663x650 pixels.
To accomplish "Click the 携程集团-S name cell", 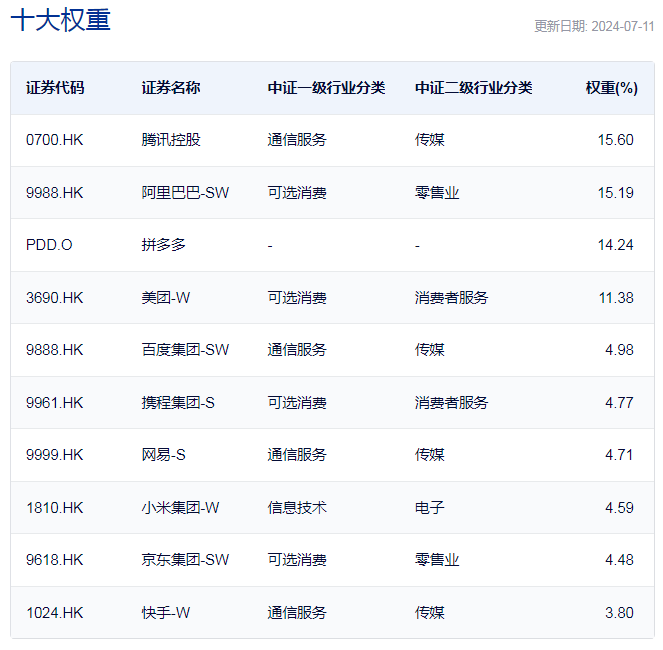I will [x=178, y=403].
